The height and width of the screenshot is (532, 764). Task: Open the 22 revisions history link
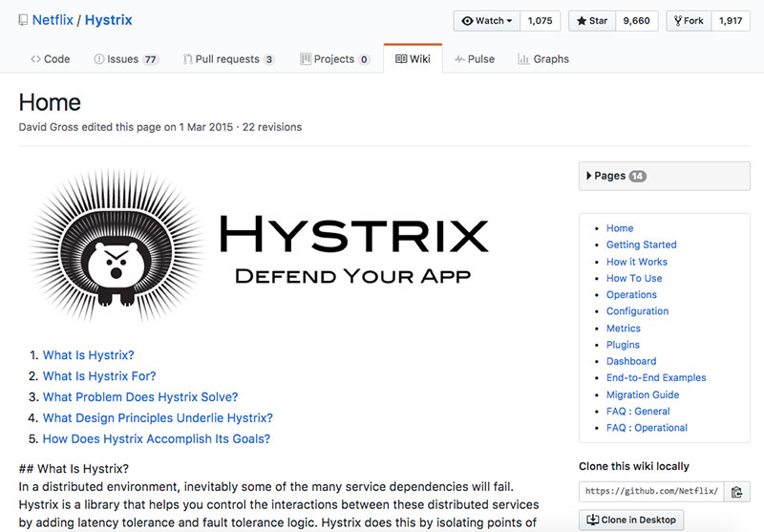click(272, 127)
